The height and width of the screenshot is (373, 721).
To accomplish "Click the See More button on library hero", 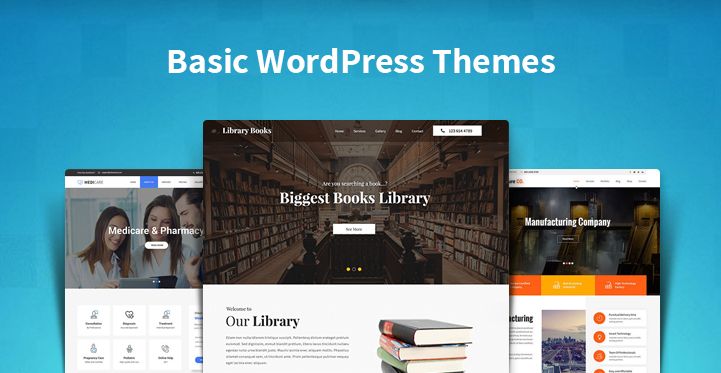I will 354,229.
